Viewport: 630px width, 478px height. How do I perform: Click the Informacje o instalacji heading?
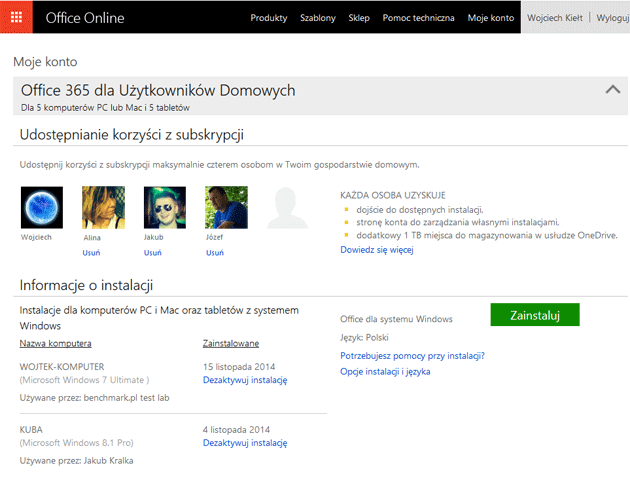pos(86,285)
